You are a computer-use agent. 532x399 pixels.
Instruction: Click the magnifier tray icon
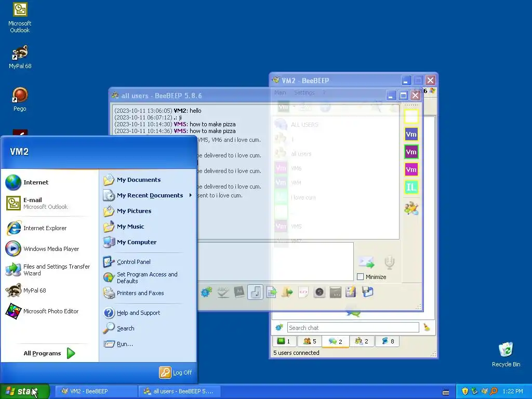click(x=494, y=391)
